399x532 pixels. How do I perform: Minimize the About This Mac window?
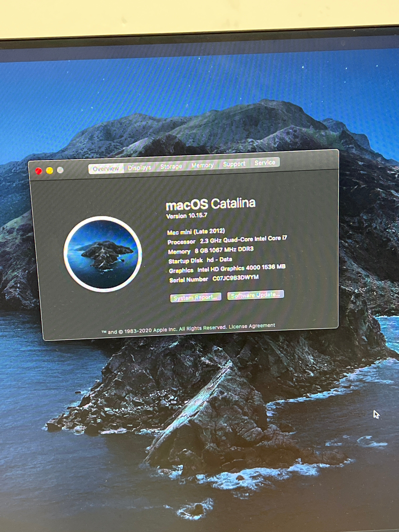point(49,170)
